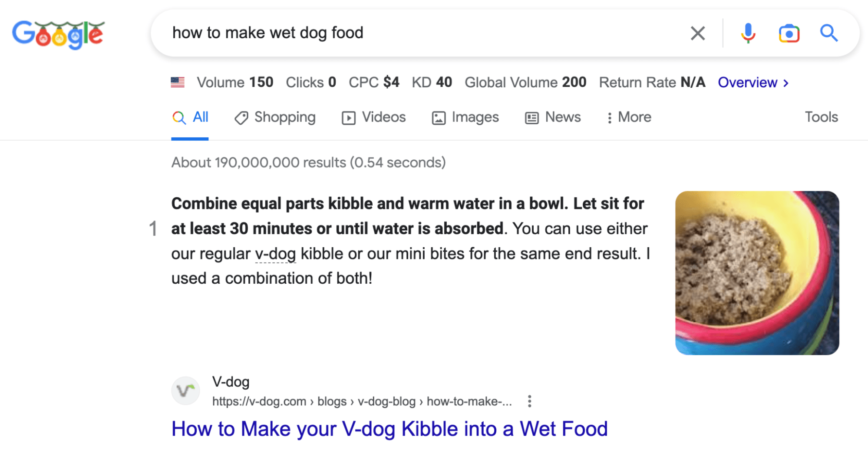Click the v-dog link within the snippet text
This screenshot has width=868, height=457.
click(275, 253)
